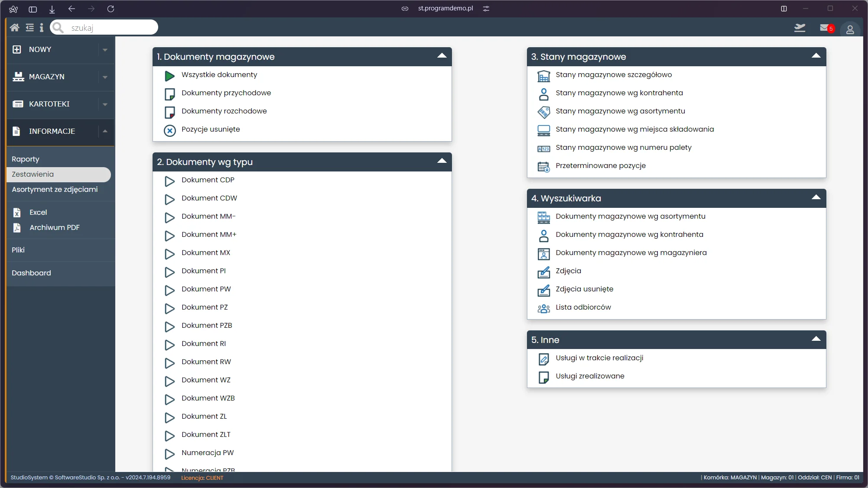This screenshot has width=868, height=488.
Task: Click the services in progress icon (Usługi w trakcie realizacji)
Action: tap(544, 359)
